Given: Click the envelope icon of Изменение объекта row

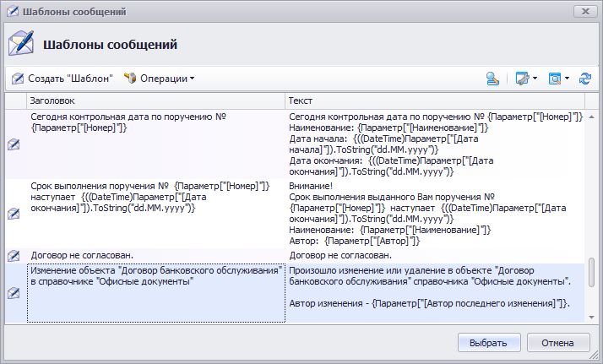Looking at the screenshot, I should point(14,292).
